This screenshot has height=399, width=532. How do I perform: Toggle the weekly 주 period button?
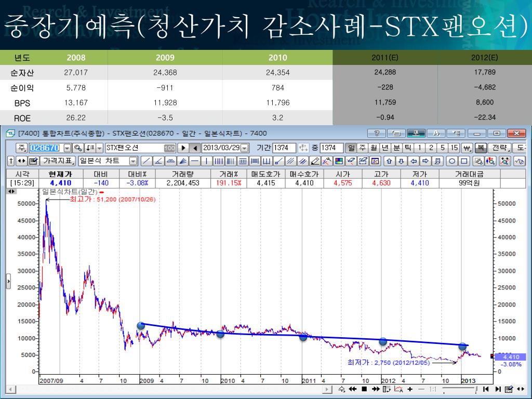362,148
